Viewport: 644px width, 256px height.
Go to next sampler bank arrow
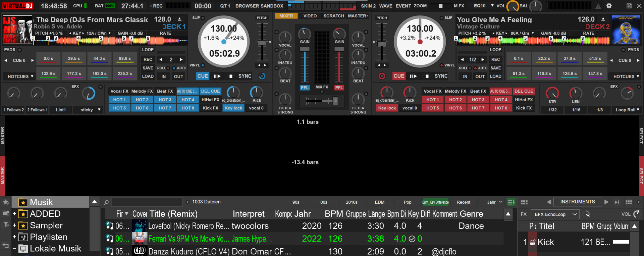pos(606,202)
